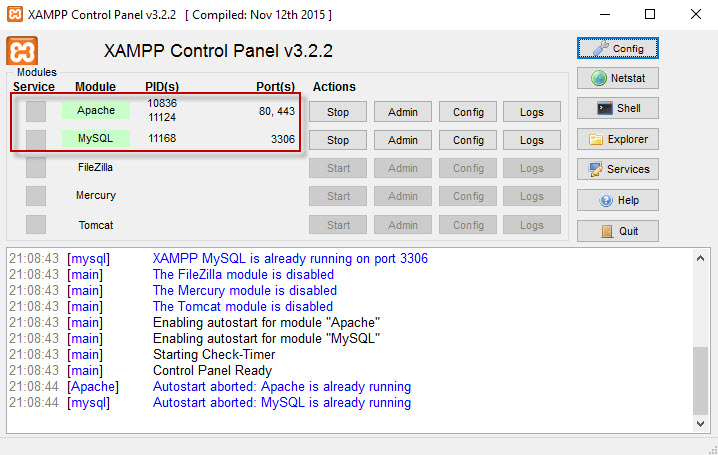Image resolution: width=718 pixels, height=455 pixels.
Task: Toggle the MySQL service checkbox
Action: pos(36,139)
